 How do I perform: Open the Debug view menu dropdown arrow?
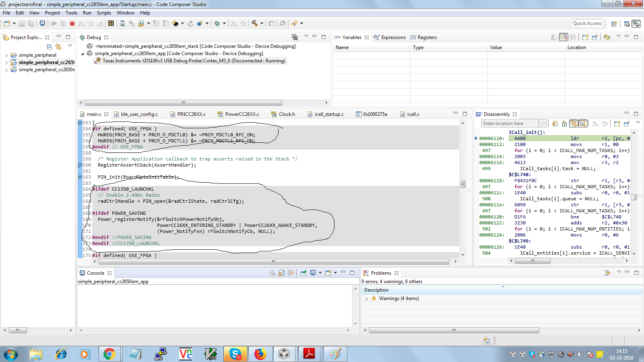click(x=306, y=37)
